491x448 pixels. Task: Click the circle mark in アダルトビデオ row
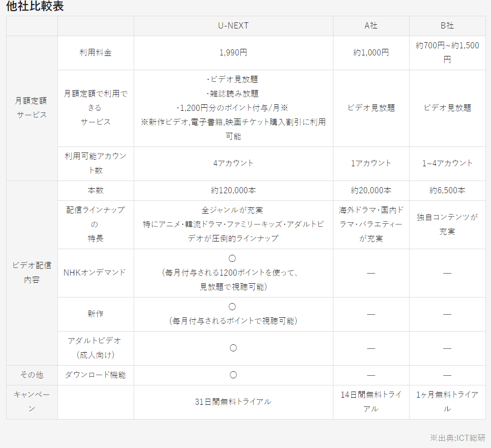(233, 348)
